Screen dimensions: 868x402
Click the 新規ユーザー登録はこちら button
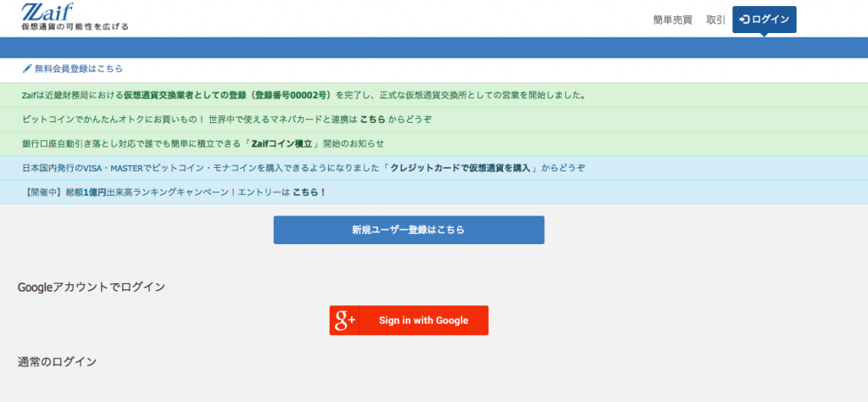(x=409, y=230)
